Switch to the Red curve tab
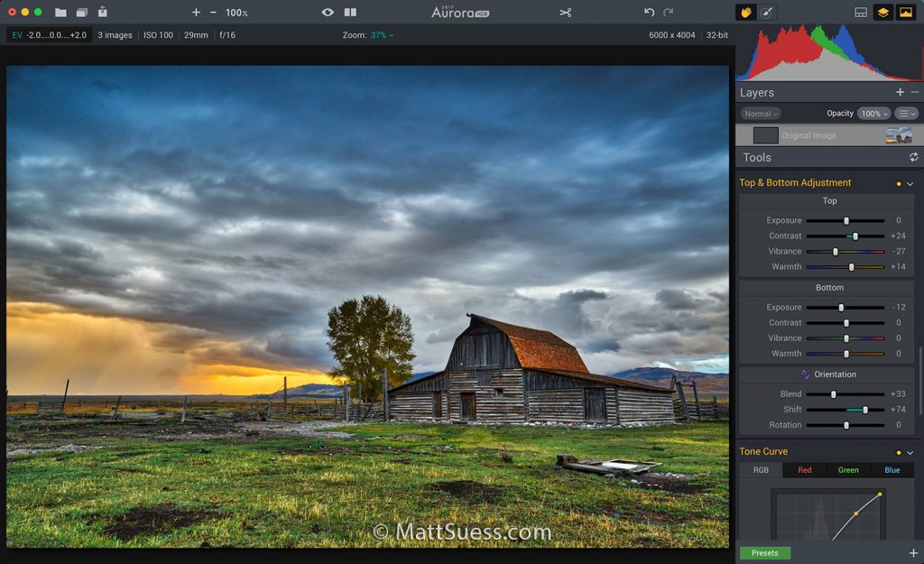The height and width of the screenshot is (564, 924). 804,470
